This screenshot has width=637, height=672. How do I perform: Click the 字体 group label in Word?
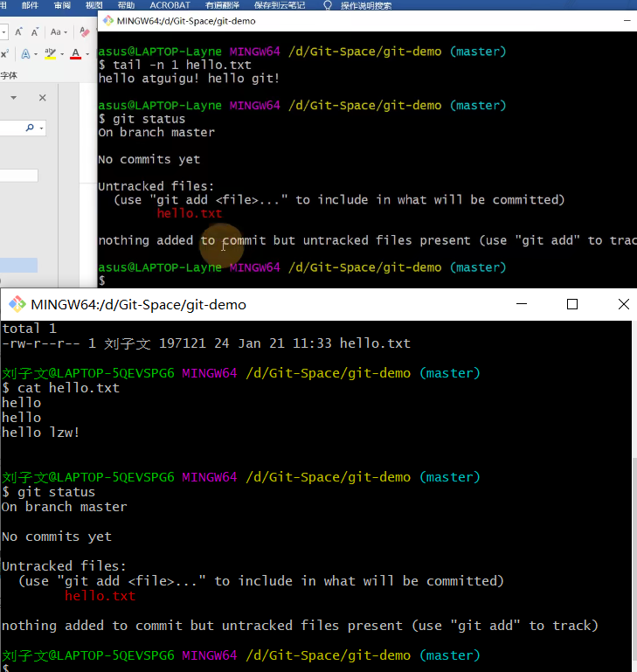(9, 75)
